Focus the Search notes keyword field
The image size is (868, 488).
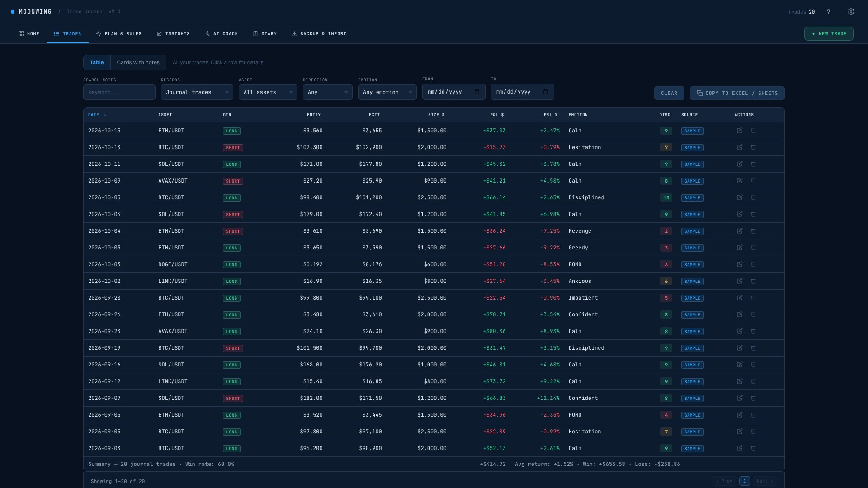click(x=119, y=92)
